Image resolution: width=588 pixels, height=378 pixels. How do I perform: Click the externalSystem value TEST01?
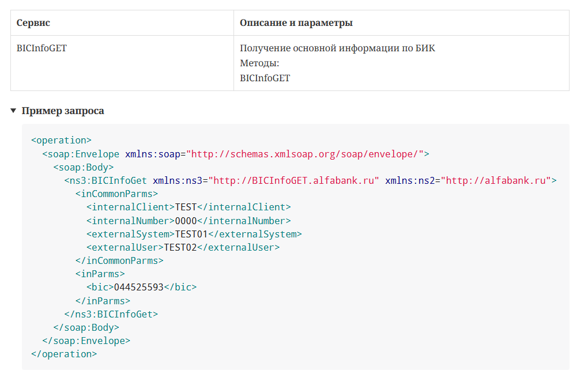(191, 234)
